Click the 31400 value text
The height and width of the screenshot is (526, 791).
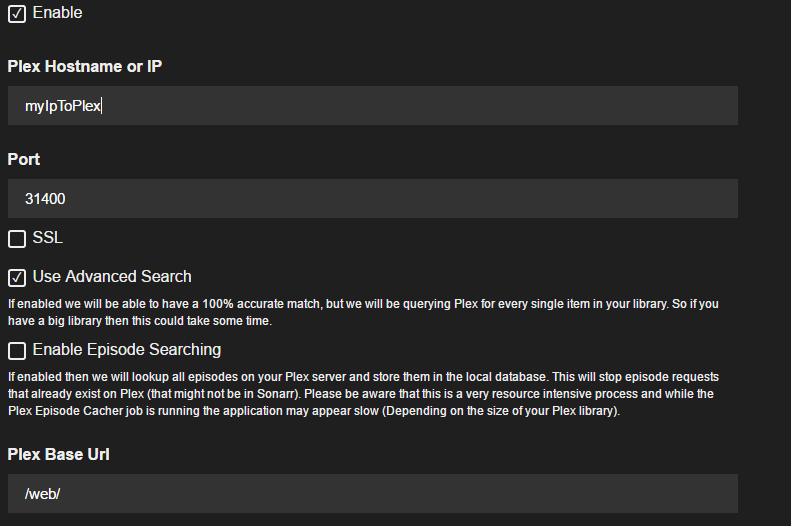(x=45, y=199)
